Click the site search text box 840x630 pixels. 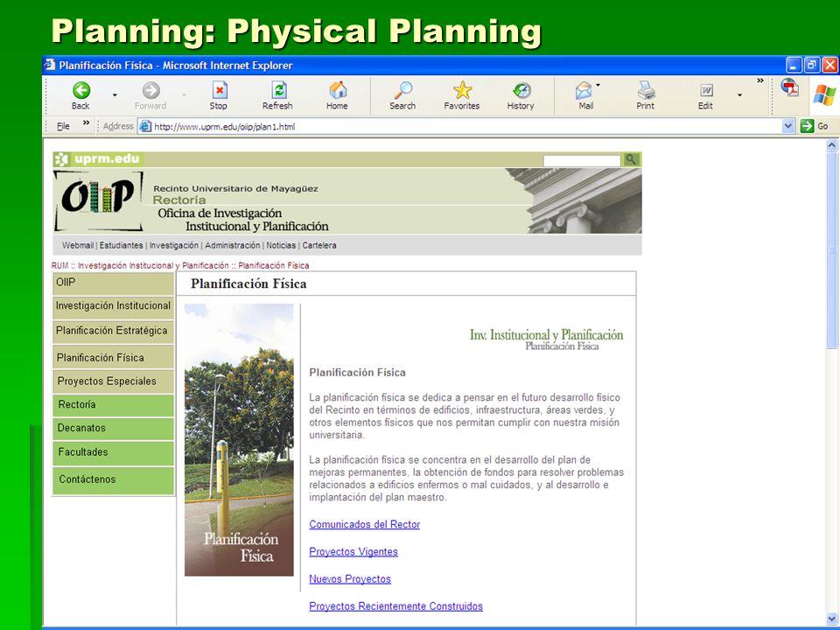coord(581,160)
